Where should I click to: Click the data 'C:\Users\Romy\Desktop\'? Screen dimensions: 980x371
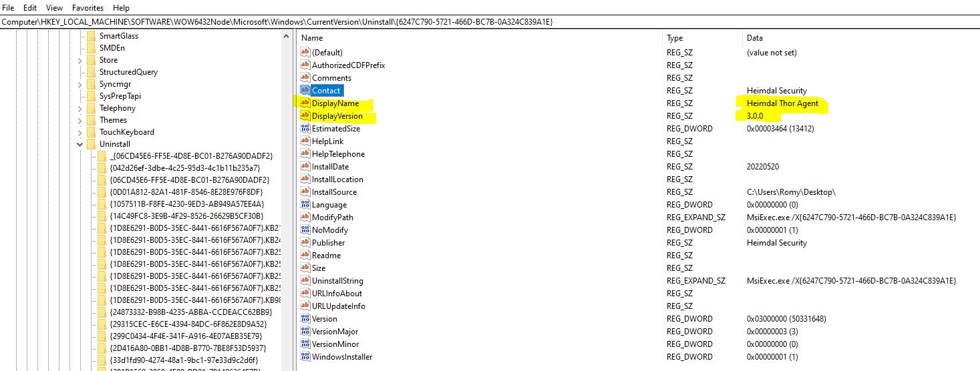[x=791, y=192]
